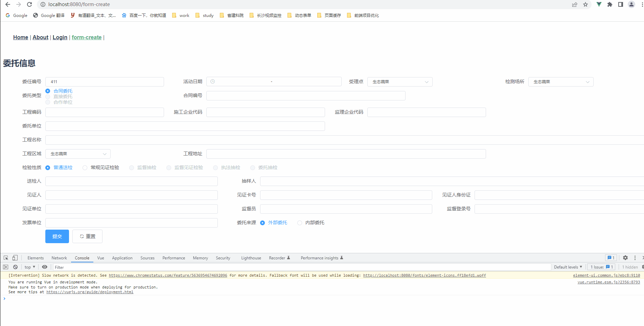The image size is (644, 326).
Task: Create a live expression with the eye icon
Action: [x=44, y=267]
